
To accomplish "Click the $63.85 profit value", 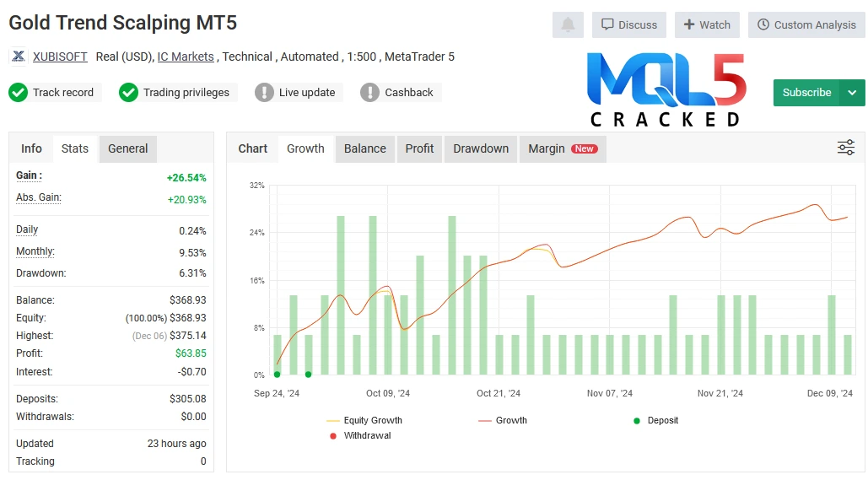I will point(191,353).
